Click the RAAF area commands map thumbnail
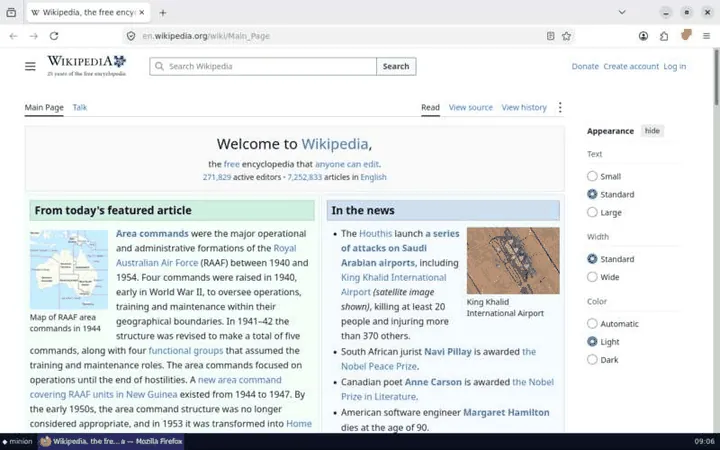 tap(69, 270)
